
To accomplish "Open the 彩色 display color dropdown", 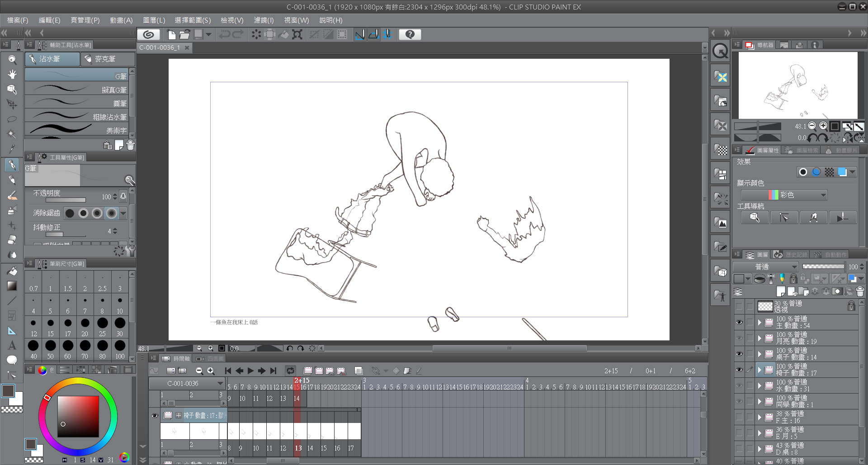I will coord(784,195).
